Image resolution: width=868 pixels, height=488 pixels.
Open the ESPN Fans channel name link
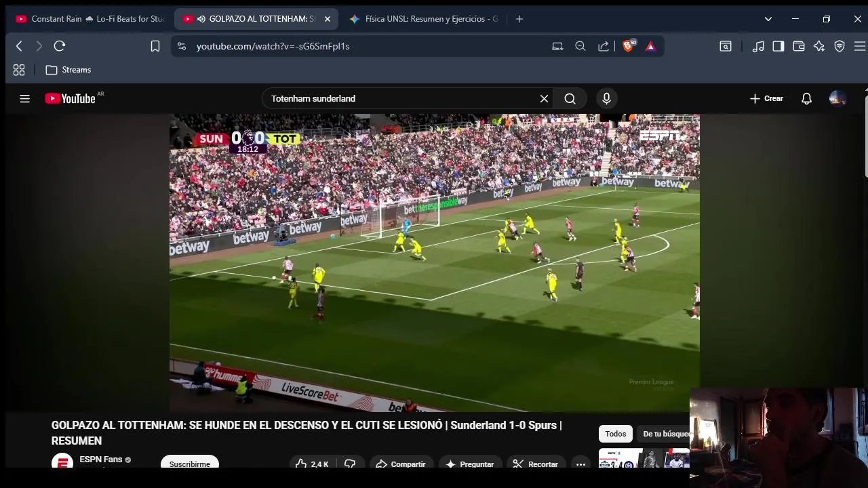tap(100, 460)
